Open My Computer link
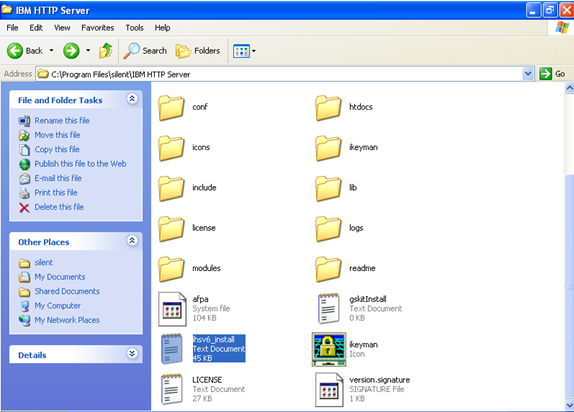The height and width of the screenshot is (412, 574). pos(57,305)
